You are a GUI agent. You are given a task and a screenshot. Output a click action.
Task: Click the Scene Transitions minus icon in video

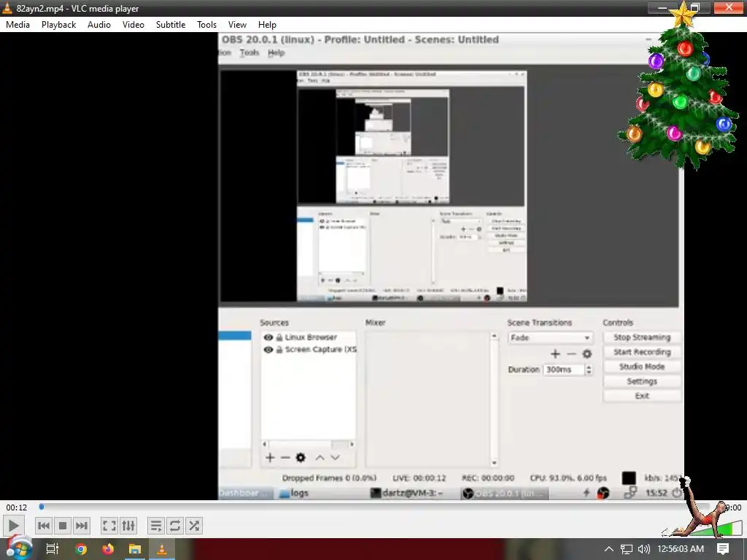pos(571,354)
